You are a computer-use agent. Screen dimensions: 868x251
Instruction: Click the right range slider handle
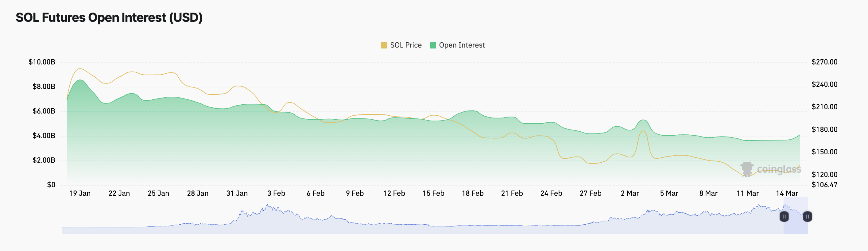(x=807, y=216)
